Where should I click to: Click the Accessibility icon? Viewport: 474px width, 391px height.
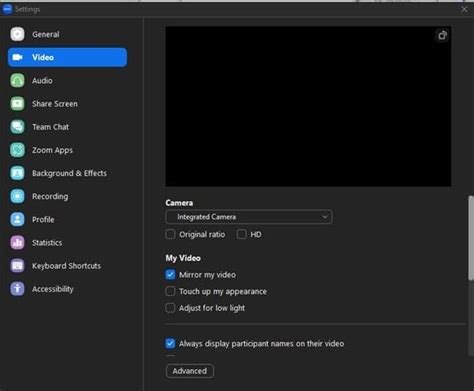click(x=17, y=289)
